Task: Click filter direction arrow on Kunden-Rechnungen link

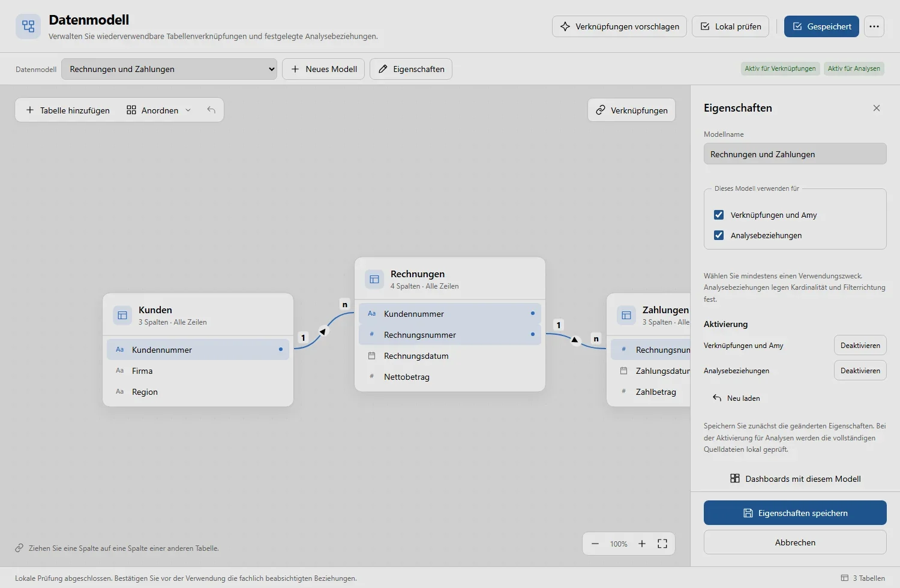Action: (323, 331)
